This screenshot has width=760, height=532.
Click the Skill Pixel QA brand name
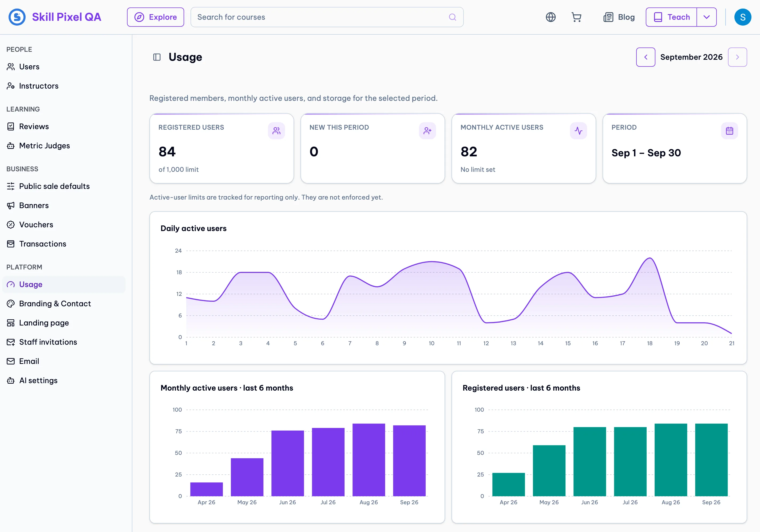click(x=66, y=17)
